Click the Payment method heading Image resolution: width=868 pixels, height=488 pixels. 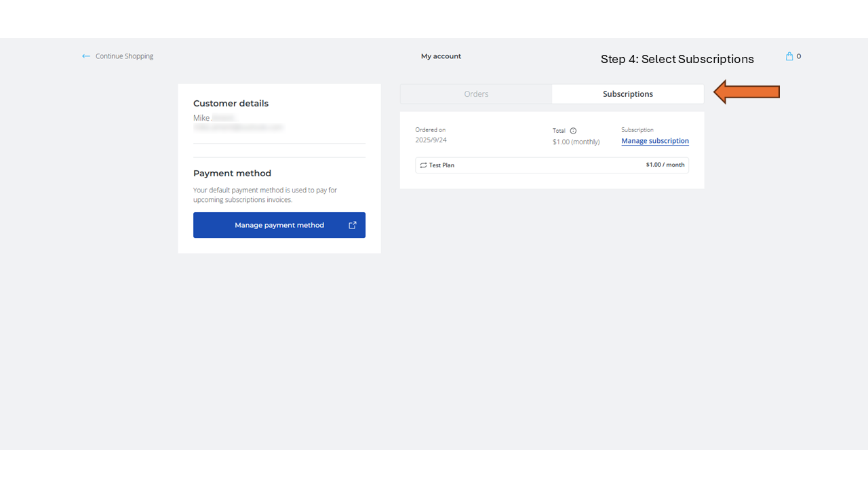(232, 174)
